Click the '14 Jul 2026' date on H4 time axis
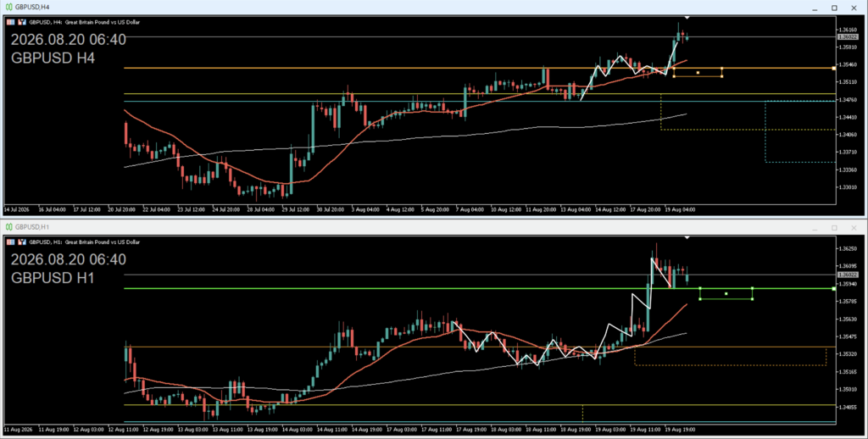The width and height of the screenshot is (868, 439). click(x=17, y=210)
